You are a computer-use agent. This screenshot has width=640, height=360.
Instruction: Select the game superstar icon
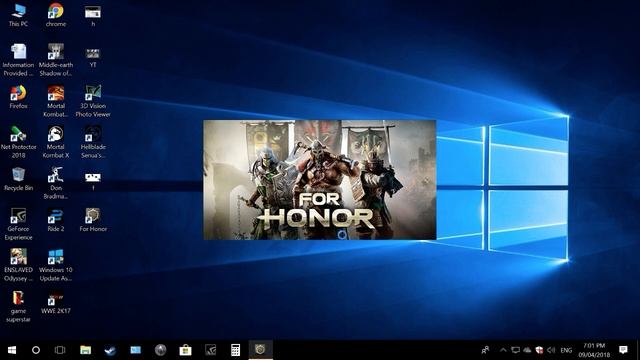18,306
